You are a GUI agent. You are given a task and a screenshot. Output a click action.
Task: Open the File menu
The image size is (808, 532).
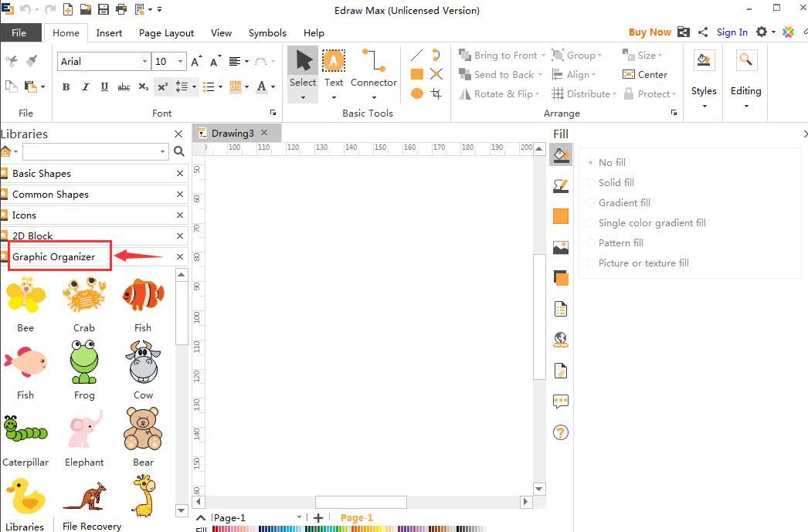19,32
